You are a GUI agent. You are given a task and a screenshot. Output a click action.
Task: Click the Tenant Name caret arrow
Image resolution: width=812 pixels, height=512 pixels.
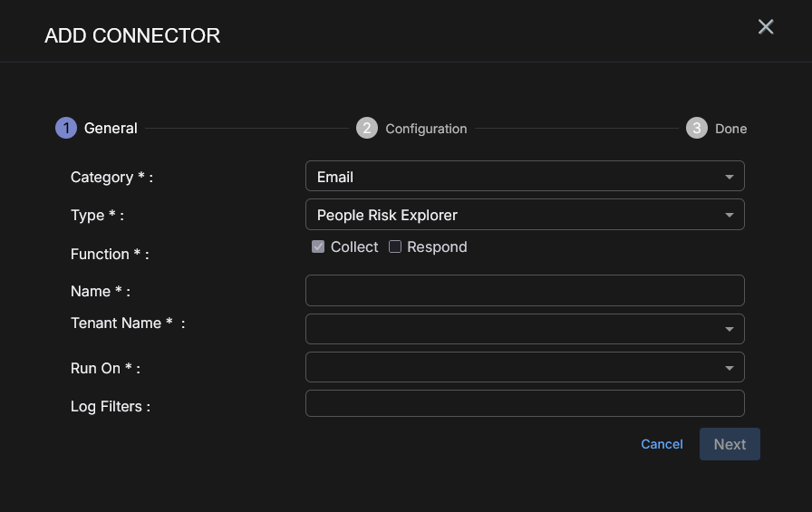[x=730, y=329]
